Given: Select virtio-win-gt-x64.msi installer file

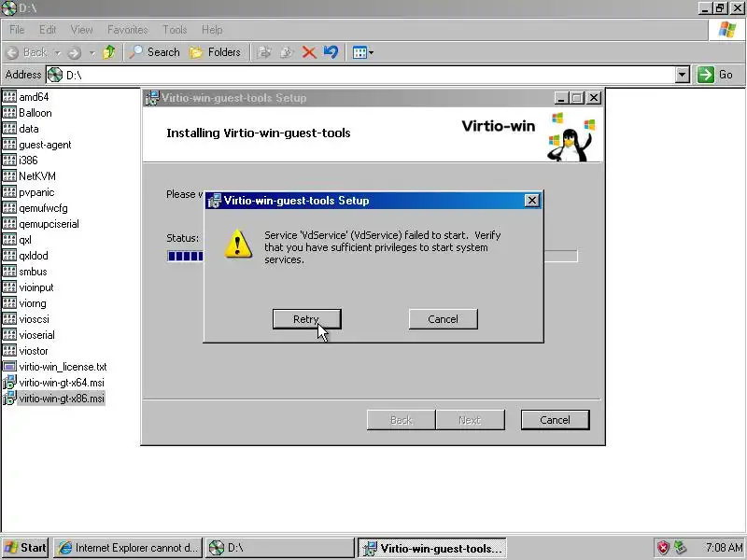Looking at the screenshot, I should 53,383.
